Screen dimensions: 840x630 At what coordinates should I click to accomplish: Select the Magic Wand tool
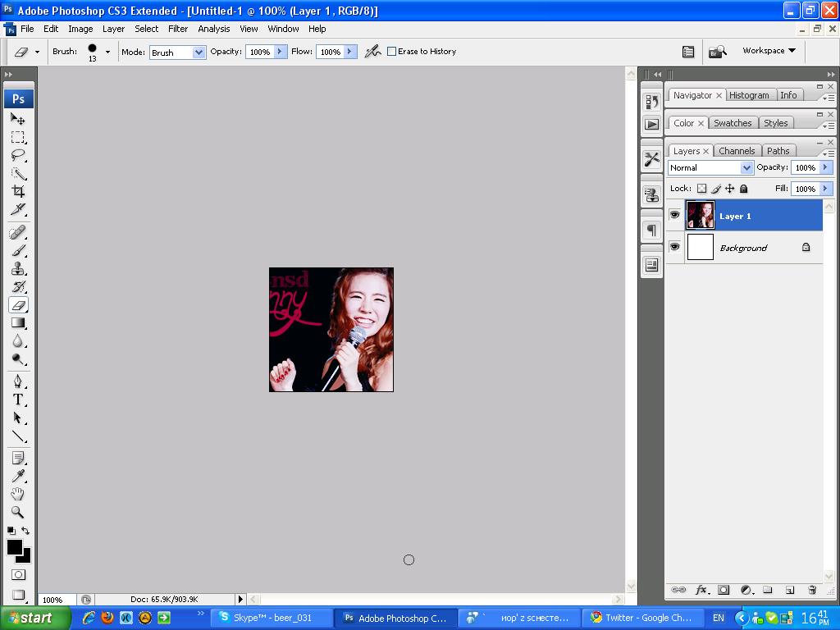coord(18,174)
